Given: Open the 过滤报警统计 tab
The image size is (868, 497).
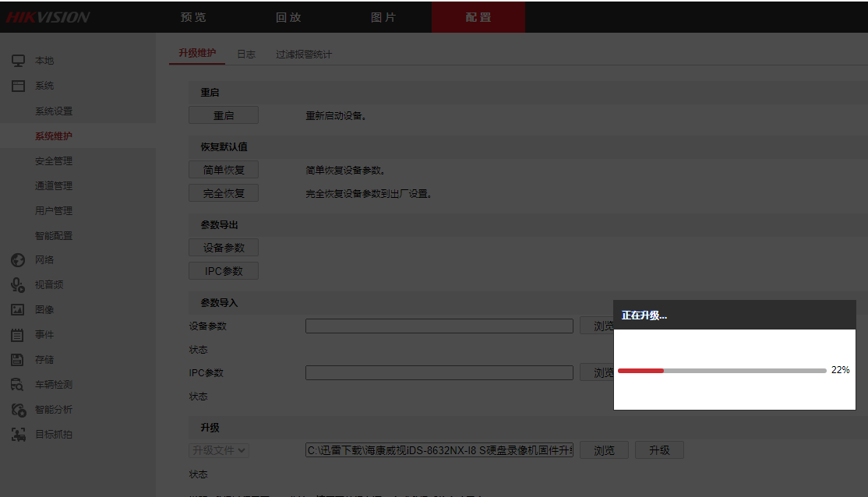Looking at the screenshot, I should (304, 55).
